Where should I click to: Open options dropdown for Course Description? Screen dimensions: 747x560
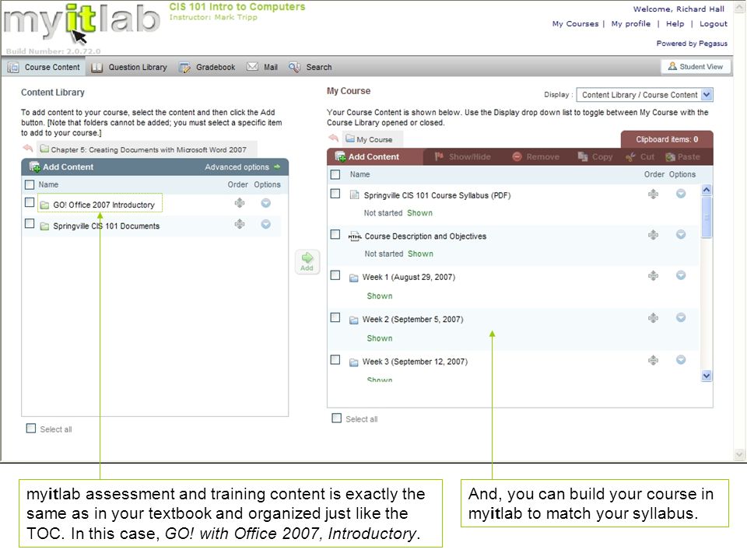(682, 234)
